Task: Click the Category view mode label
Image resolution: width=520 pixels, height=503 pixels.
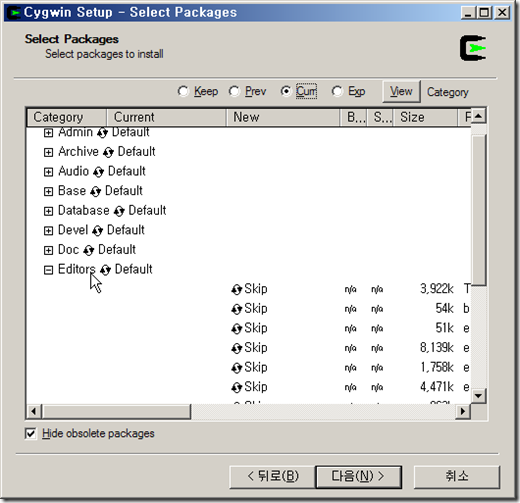Action: (x=448, y=92)
